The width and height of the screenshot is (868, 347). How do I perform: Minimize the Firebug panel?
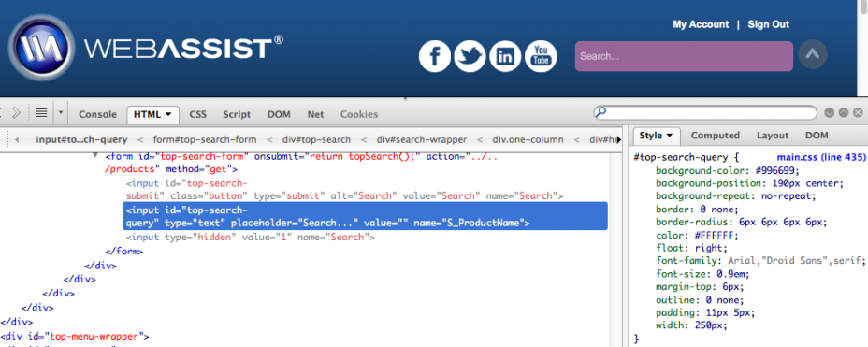pos(829,113)
